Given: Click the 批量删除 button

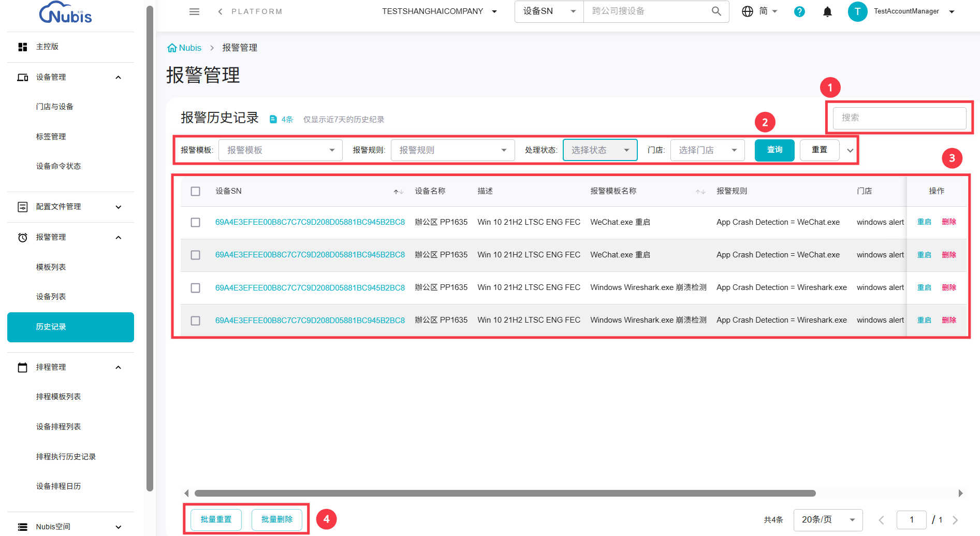Looking at the screenshot, I should coord(277,519).
